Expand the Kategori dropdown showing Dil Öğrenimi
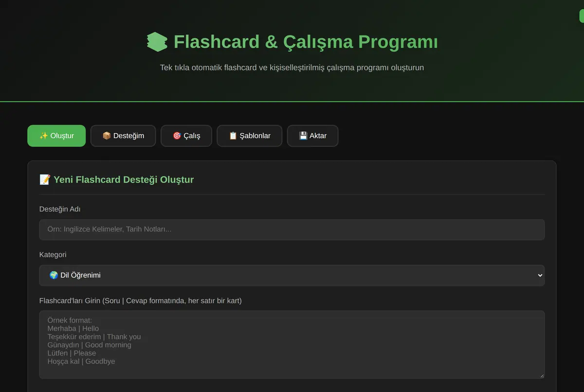The image size is (584, 392). pyautogui.click(x=292, y=275)
